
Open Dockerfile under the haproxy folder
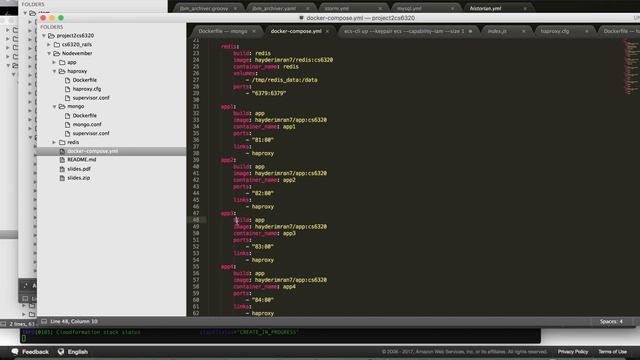click(x=84, y=80)
